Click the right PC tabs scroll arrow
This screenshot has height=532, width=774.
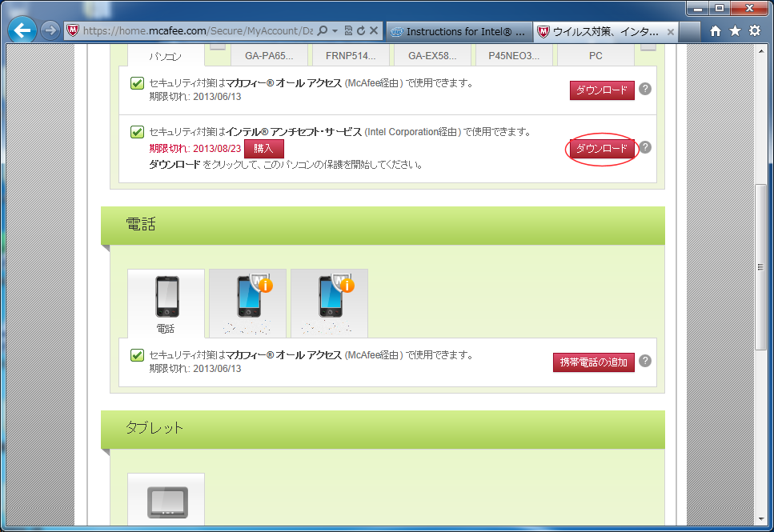[x=648, y=47]
